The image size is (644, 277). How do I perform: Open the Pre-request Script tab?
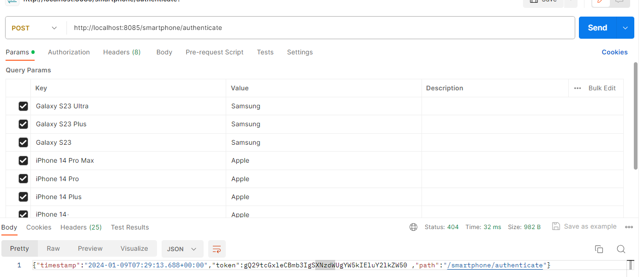[x=215, y=52]
